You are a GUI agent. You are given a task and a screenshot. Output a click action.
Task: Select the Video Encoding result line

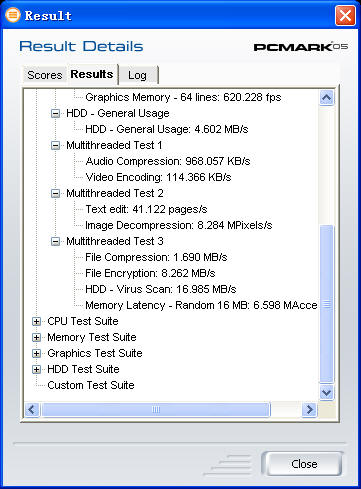point(158,177)
